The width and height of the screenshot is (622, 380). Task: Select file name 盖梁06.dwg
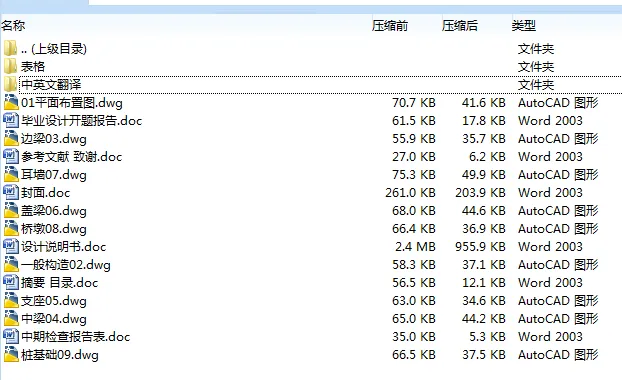tap(54, 211)
